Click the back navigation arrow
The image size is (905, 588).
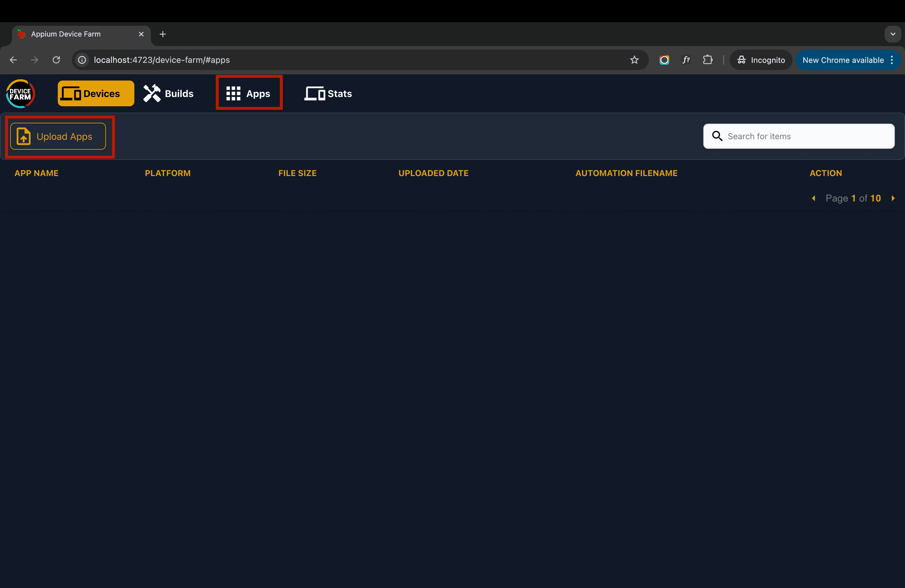13,60
